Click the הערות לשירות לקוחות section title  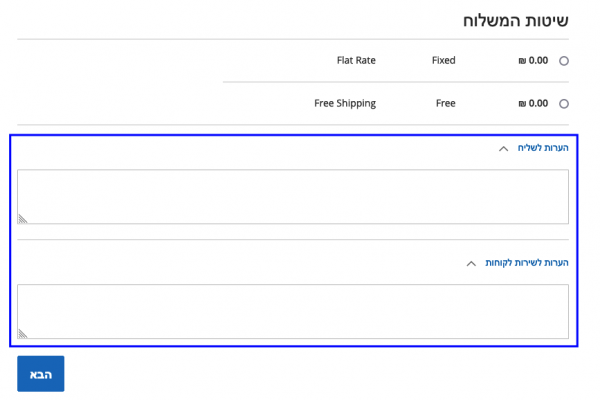pyautogui.click(x=527, y=263)
